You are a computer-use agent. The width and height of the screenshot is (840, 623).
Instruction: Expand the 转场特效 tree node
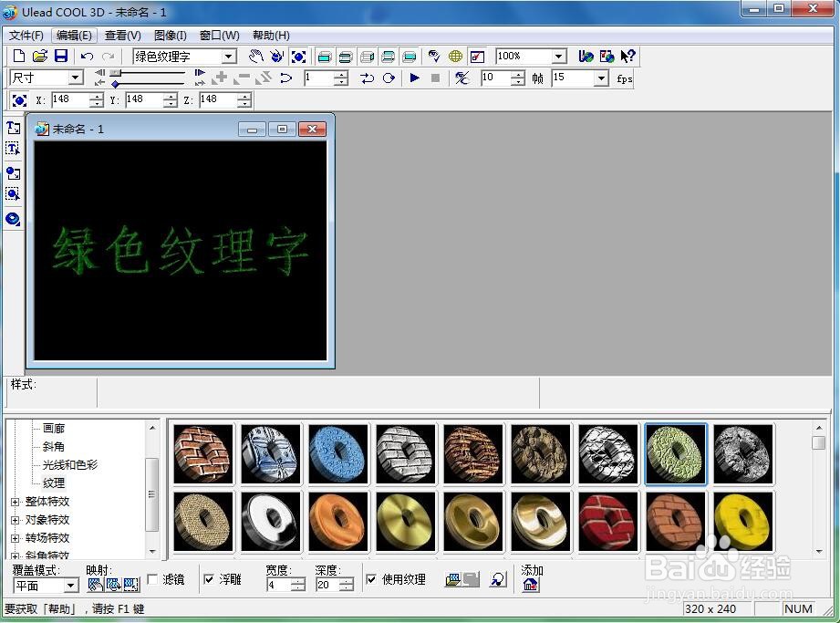[x=15, y=538]
